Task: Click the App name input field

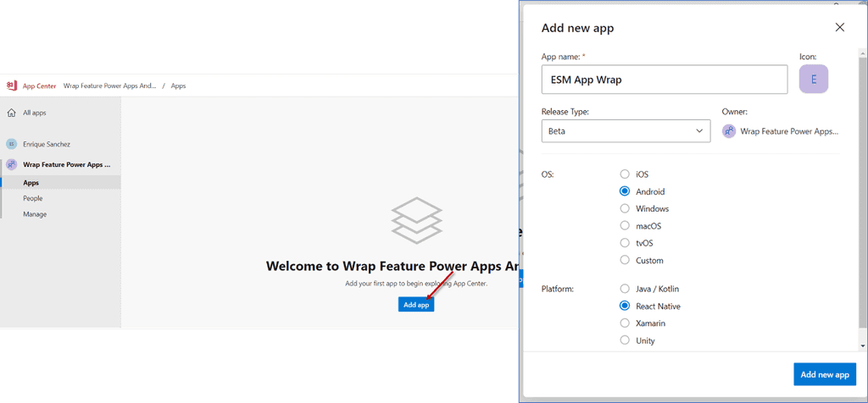Action: coord(665,79)
